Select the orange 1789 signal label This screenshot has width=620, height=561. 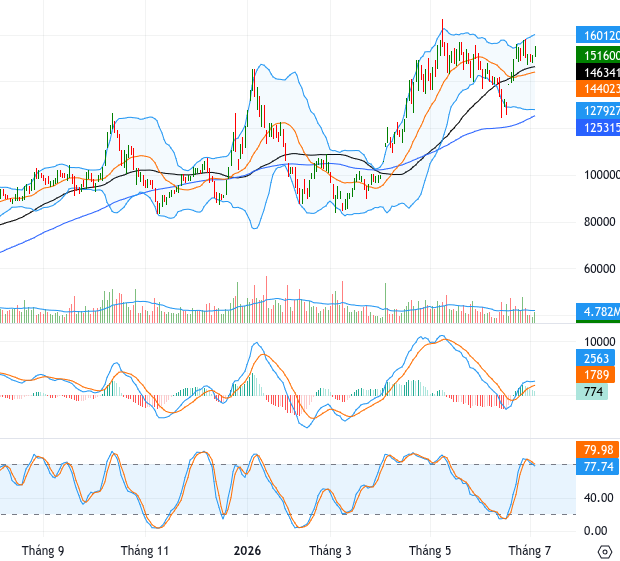point(595,374)
